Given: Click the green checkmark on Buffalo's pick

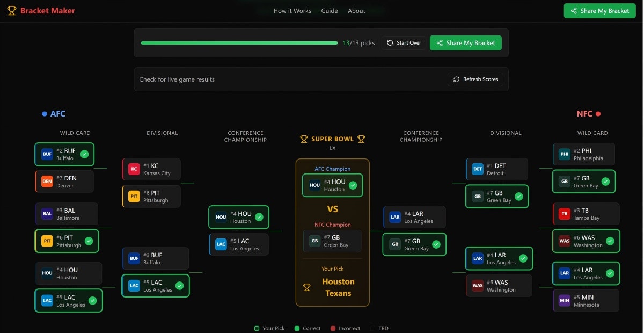Looking at the screenshot, I should (85, 154).
